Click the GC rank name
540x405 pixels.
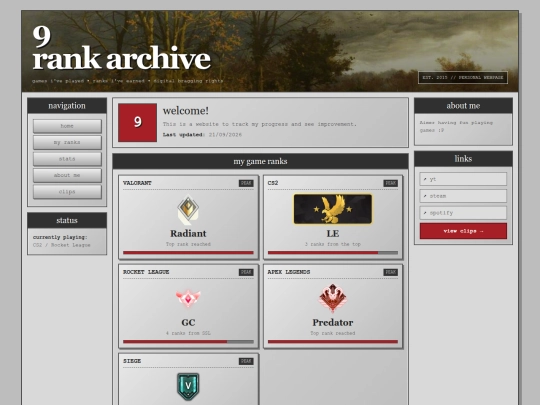point(188,323)
